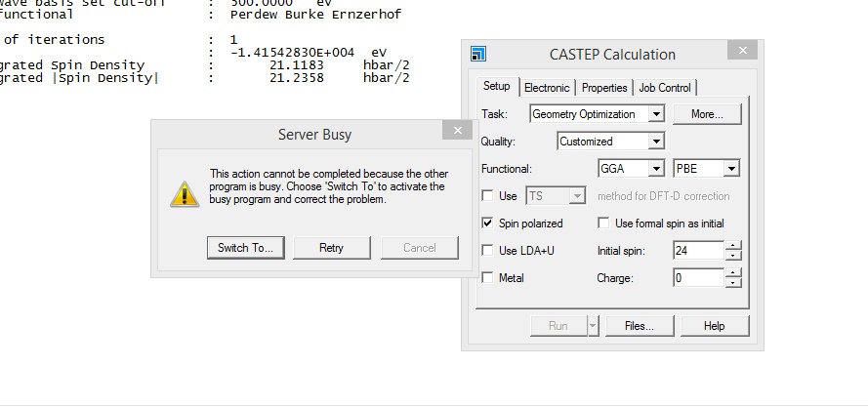Close the Server Busy dialog

pyautogui.click(x=457, y=130)
